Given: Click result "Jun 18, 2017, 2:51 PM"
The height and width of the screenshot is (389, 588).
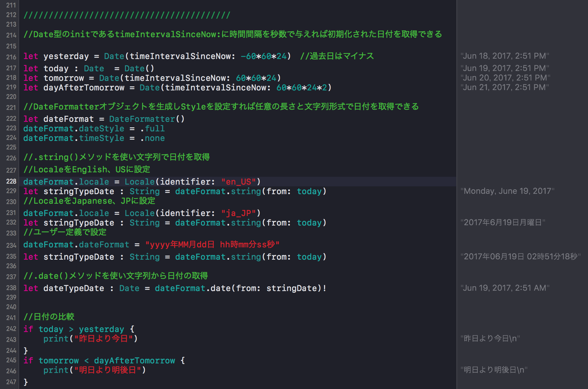Looking at the screenshot, I should 505,56.
